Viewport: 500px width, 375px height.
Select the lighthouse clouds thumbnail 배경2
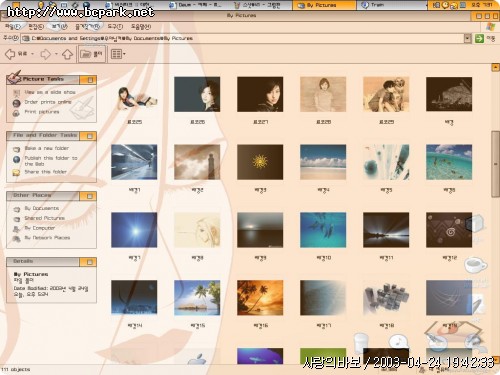tap(197, 162)
